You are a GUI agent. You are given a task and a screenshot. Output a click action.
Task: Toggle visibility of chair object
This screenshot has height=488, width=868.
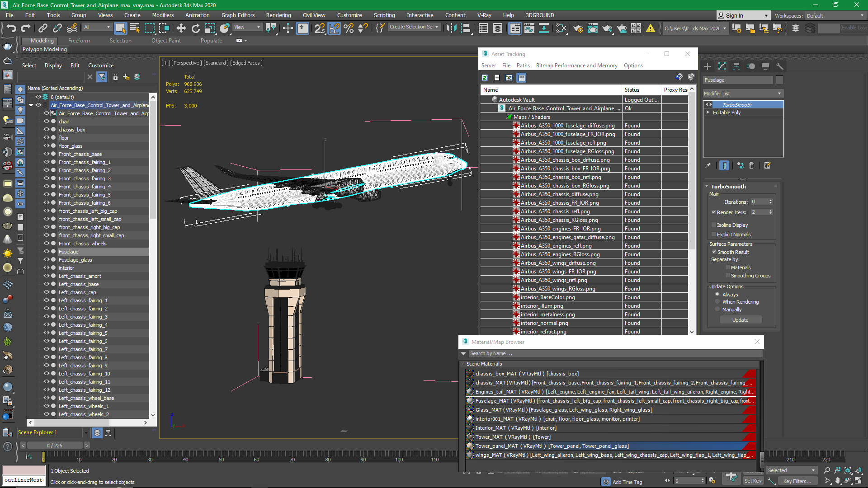tap(46, 122)
